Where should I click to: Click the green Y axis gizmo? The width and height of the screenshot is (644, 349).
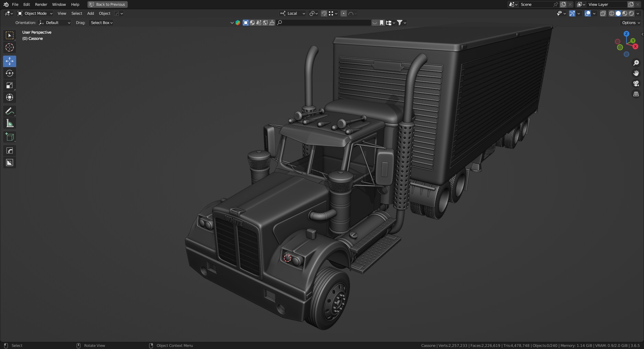tap(633, 41)
